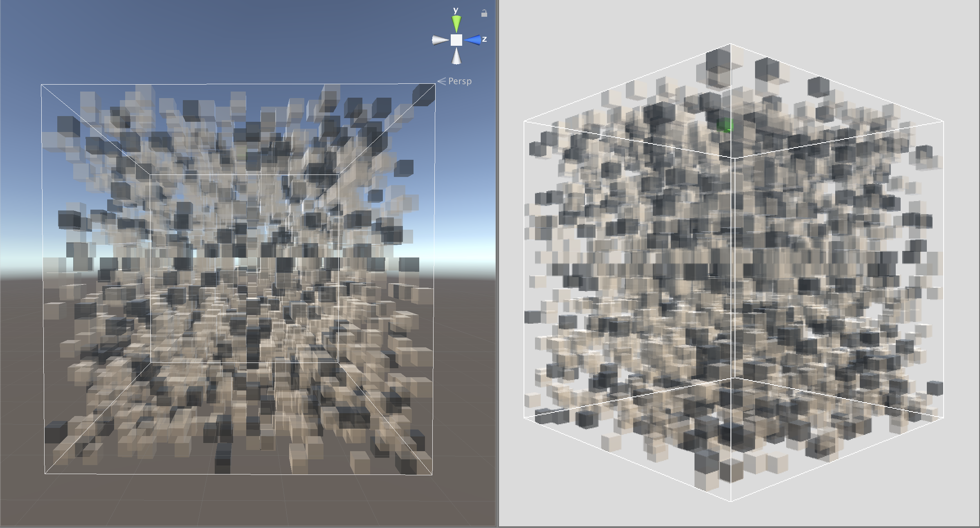Click the left white cone of the gizmo
Image resolution: width=980 pixels, height=528 pixels.
coord(440,40)
